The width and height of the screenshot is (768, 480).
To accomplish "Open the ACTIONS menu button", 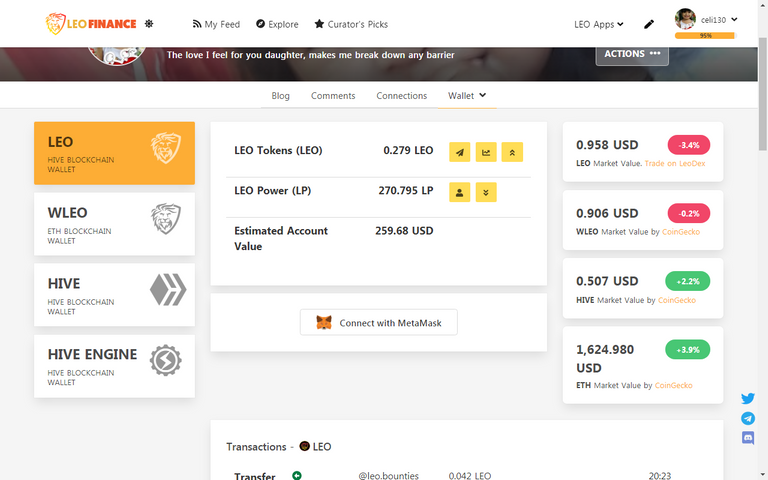I will pos(632,54).
